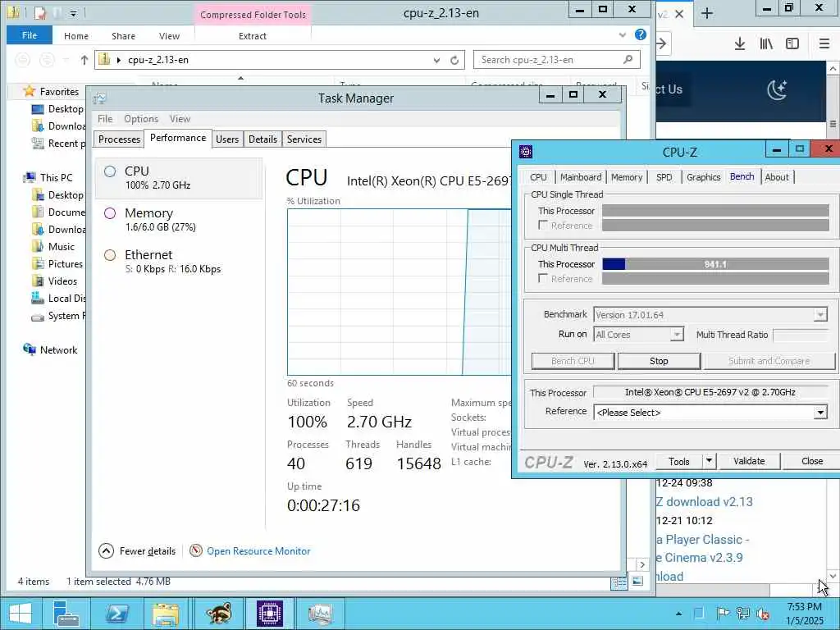Open Resource Monitor icon in Task Manager

(x=196, y=550)
